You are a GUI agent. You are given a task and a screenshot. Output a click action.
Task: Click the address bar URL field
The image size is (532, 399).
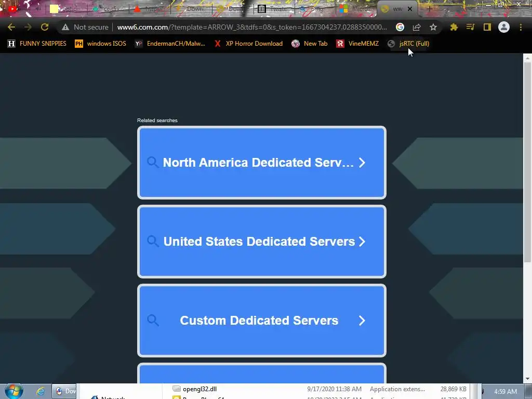(x=252, y=27)
